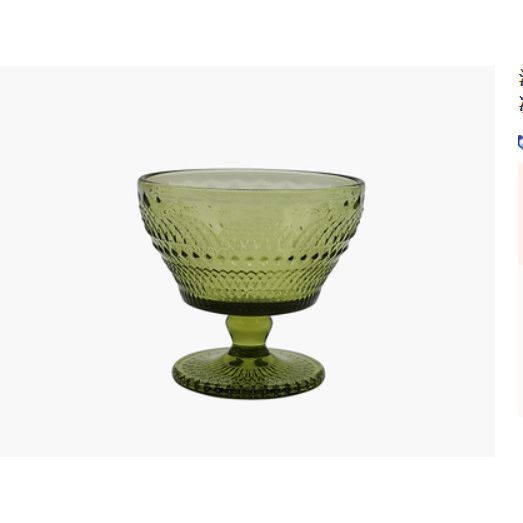Click the inner glass surface inside the rim
The height and width of the screenshot is (523, 523).
[251, 180]
